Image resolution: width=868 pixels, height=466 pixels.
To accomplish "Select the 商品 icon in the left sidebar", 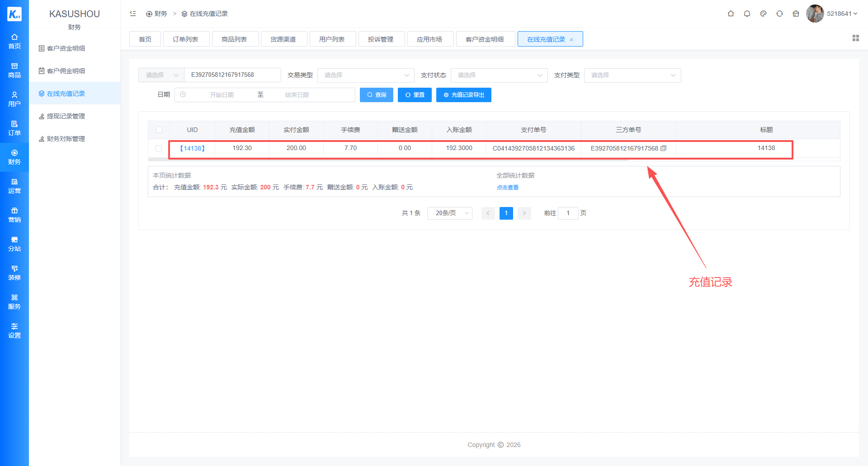I will [14, 70].
